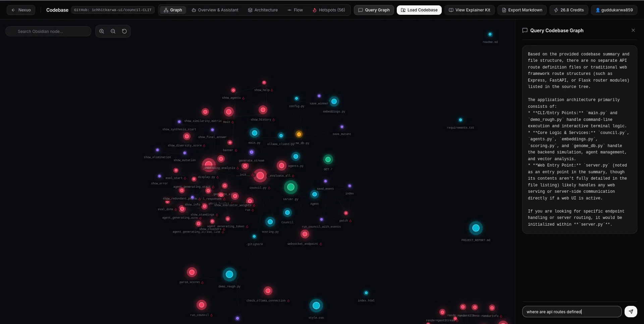The height and width of the screenshot is (324, 644).
Task: Select the demo_rough.py node
Action: [x=229, y=274]
